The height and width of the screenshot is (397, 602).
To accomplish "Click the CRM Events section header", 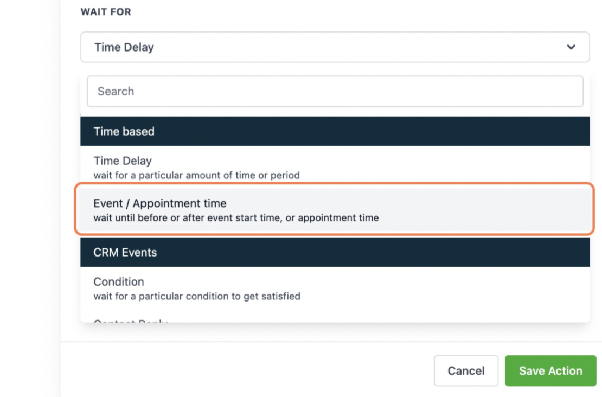I will point(335,252).
